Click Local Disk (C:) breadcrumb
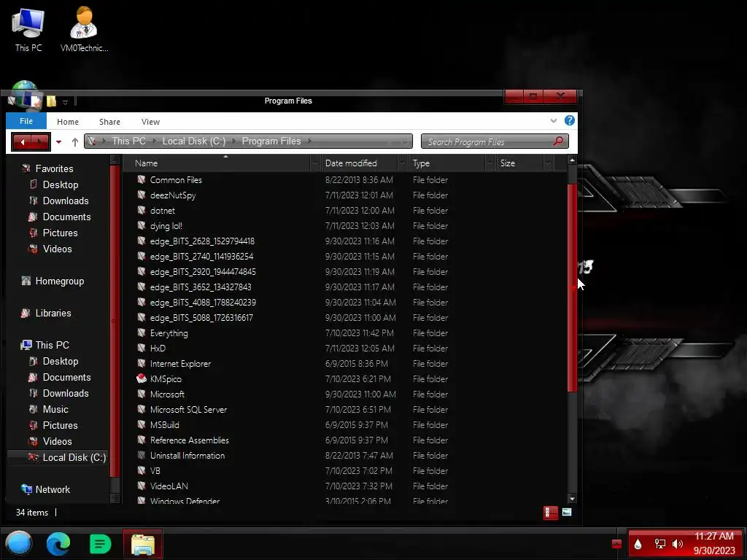 coord(193,141)
